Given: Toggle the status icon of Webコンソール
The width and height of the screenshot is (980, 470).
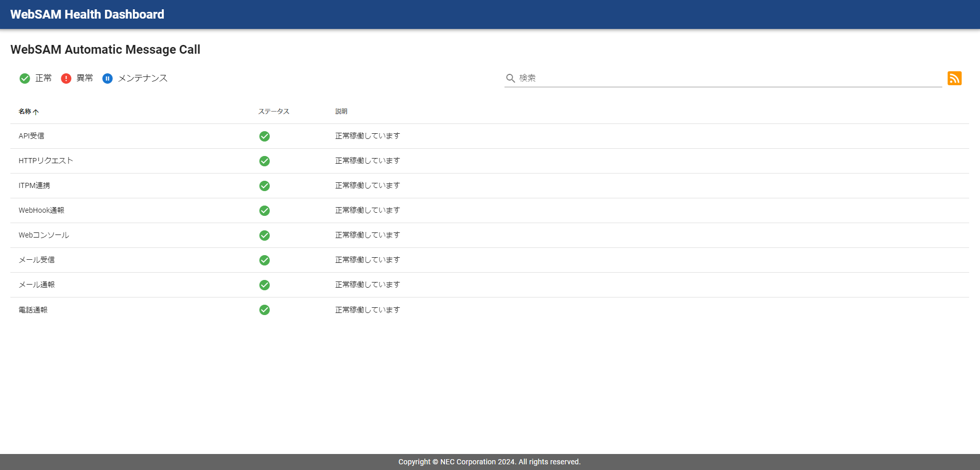Looking at the screenshot, I should (265, 235).
